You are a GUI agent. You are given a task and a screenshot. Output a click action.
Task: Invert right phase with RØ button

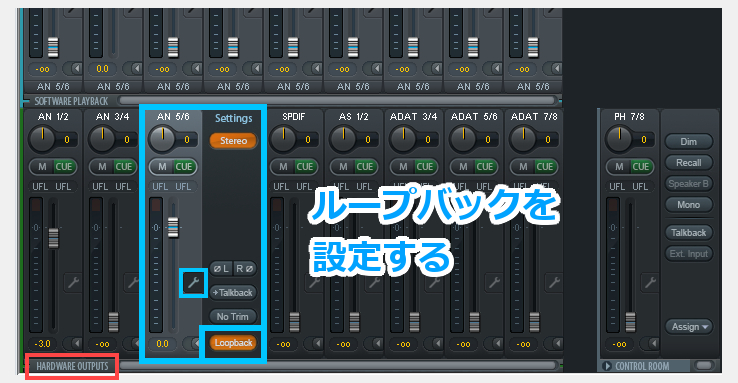[245, 269]
